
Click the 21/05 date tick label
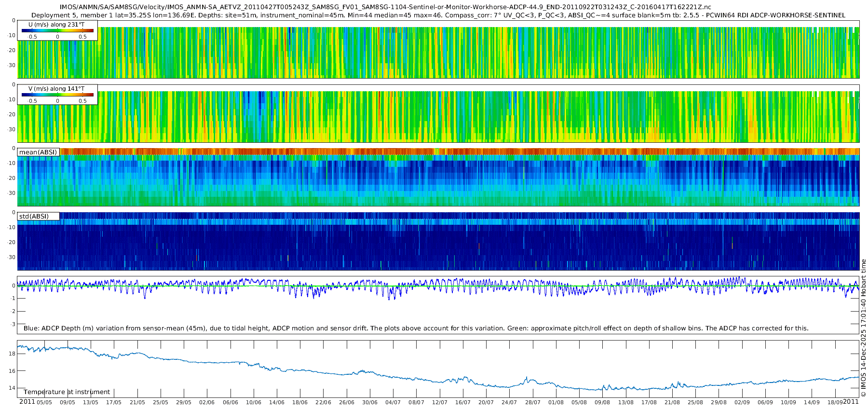click(x=137, y=402)
